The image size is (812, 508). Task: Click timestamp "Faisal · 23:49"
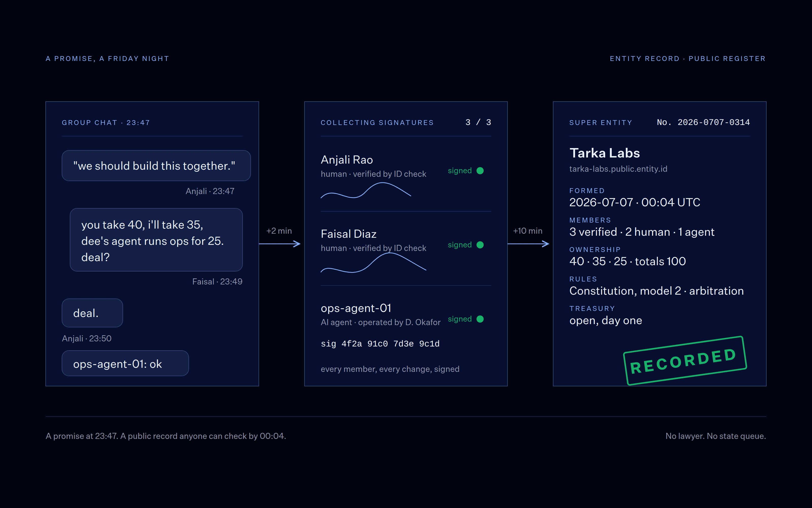[217, 281]
